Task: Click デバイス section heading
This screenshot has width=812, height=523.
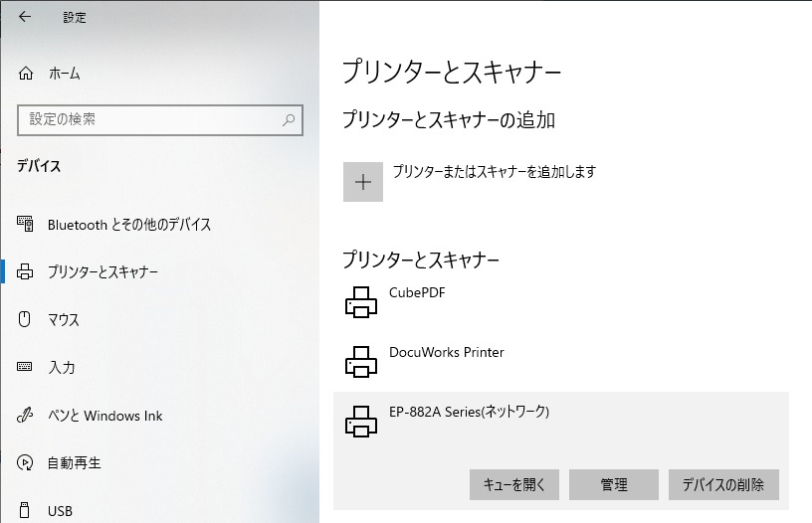Action: (39, 166)
